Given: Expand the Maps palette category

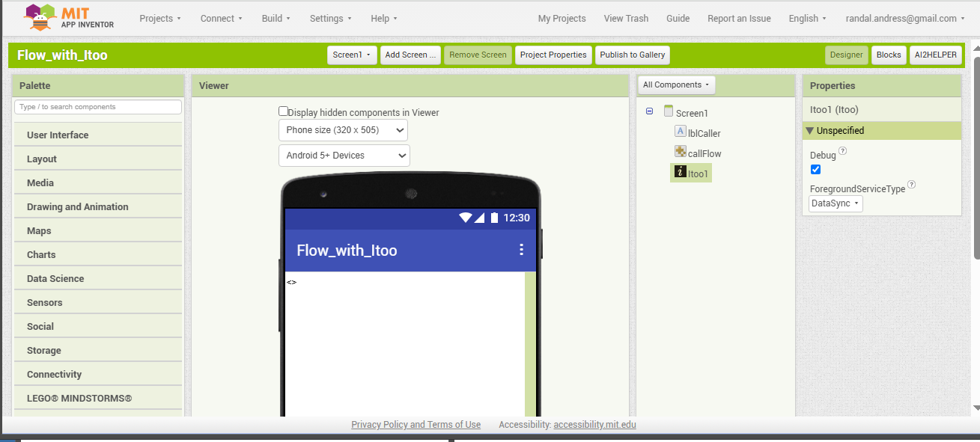Looking at the screenshot, I should [x=98, y=231].
